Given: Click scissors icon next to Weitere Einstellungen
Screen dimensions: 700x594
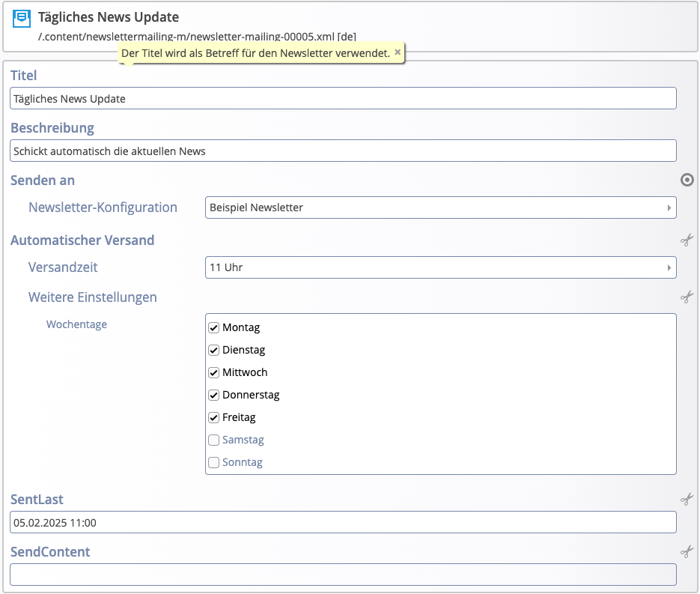Looking at the screenshot, I should coord(687,297).
